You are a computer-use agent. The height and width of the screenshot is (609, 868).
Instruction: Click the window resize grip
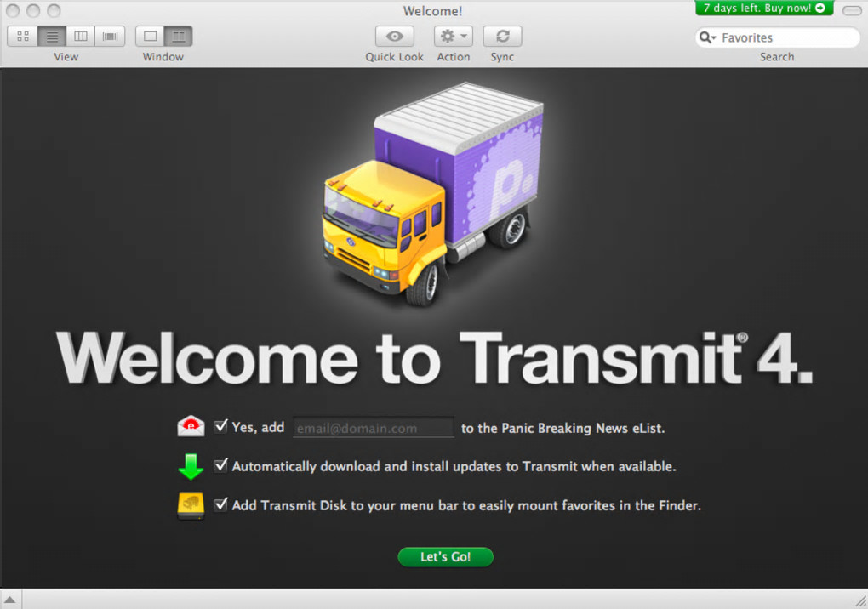pyautogui.click(x=860, y=601)
